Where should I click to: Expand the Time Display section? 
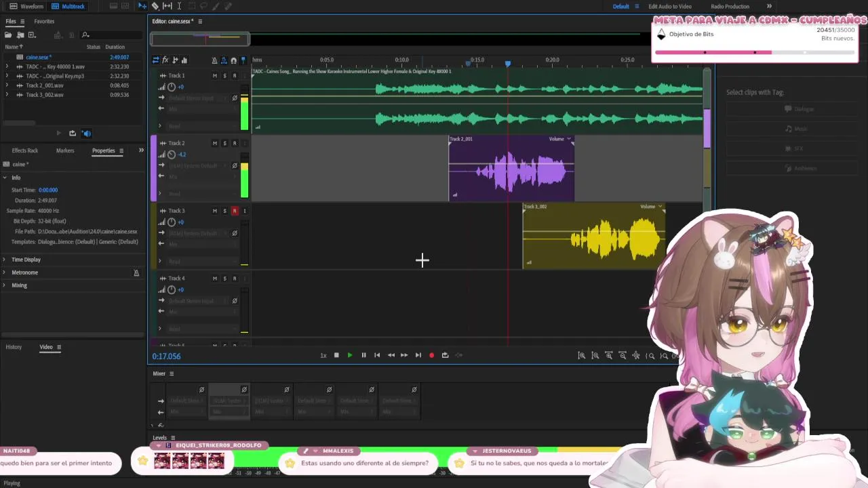click(x=5, y=260)
